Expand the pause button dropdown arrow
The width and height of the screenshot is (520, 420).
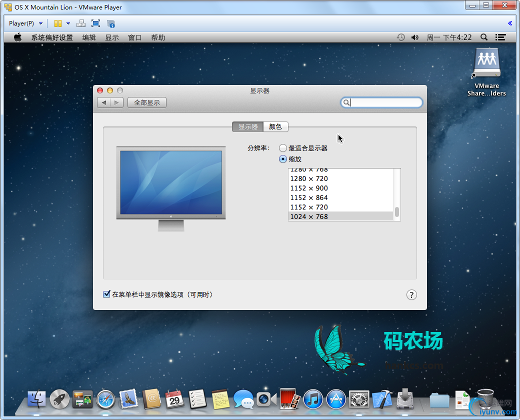click(68, 23)
